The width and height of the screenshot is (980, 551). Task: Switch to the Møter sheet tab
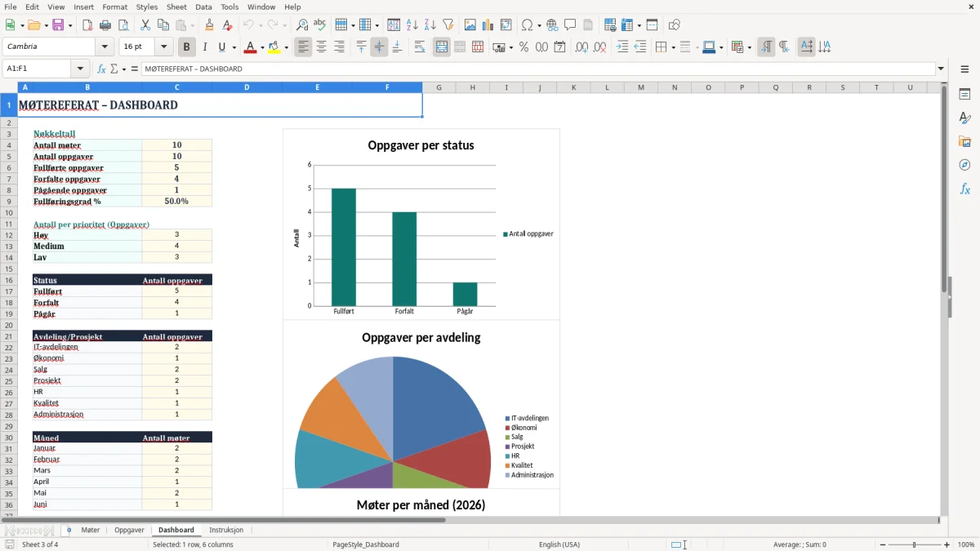(x=90, y=531)
